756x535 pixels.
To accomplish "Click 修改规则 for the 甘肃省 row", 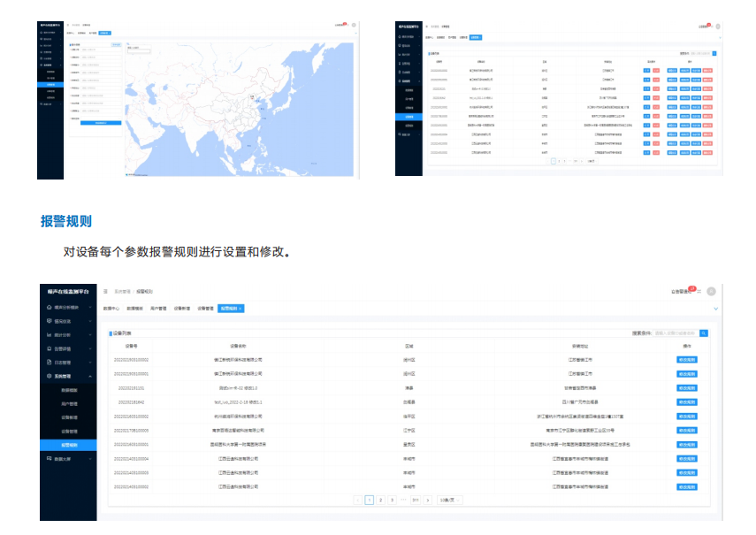I will (x=686, y=388).
